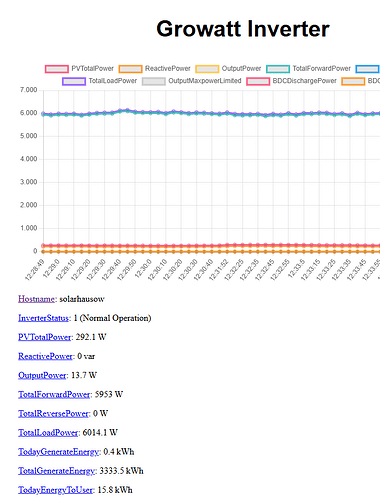Click the 12:28:49 x-axis time label

34,270
